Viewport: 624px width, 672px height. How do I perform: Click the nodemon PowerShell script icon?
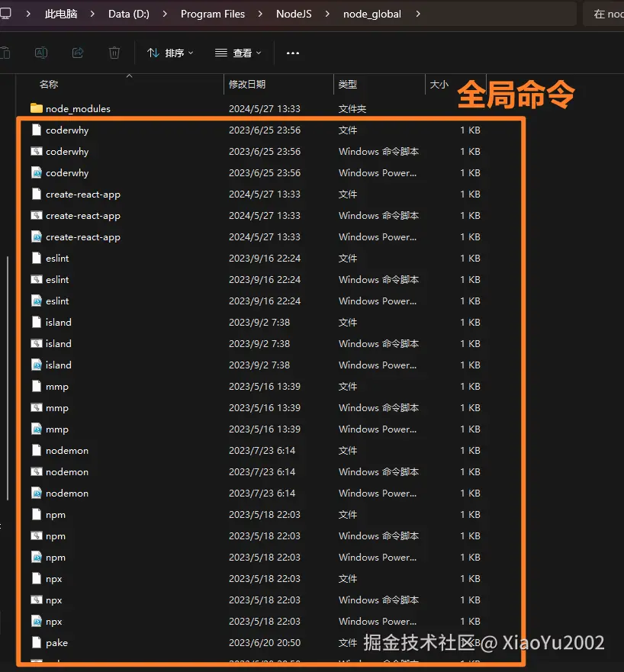(36, 493)
